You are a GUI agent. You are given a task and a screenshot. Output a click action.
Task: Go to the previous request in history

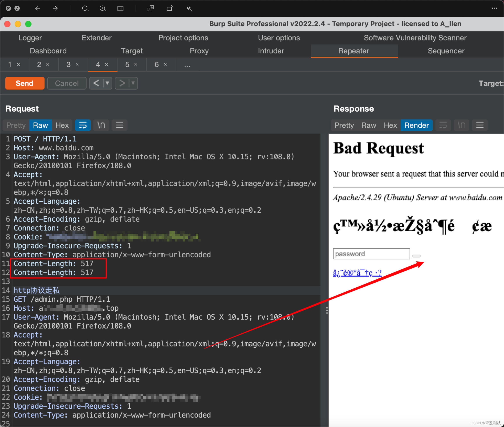tap(96, 83)
